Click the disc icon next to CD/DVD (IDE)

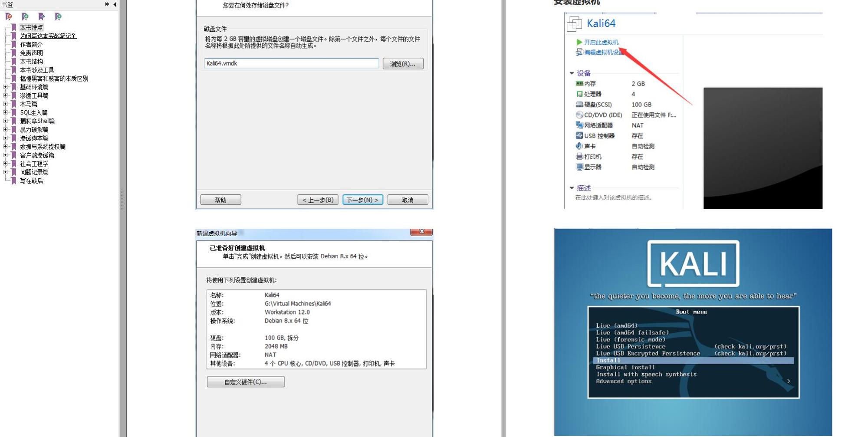579,115
